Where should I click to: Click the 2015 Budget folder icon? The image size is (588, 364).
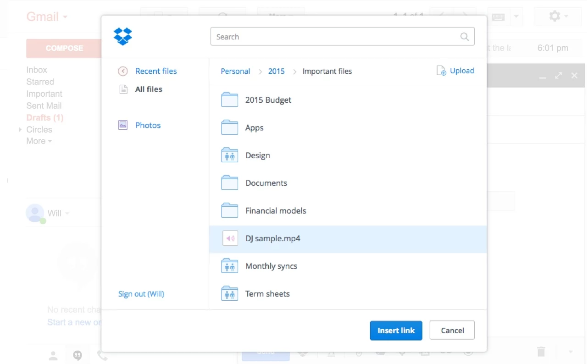click(229, 99)
